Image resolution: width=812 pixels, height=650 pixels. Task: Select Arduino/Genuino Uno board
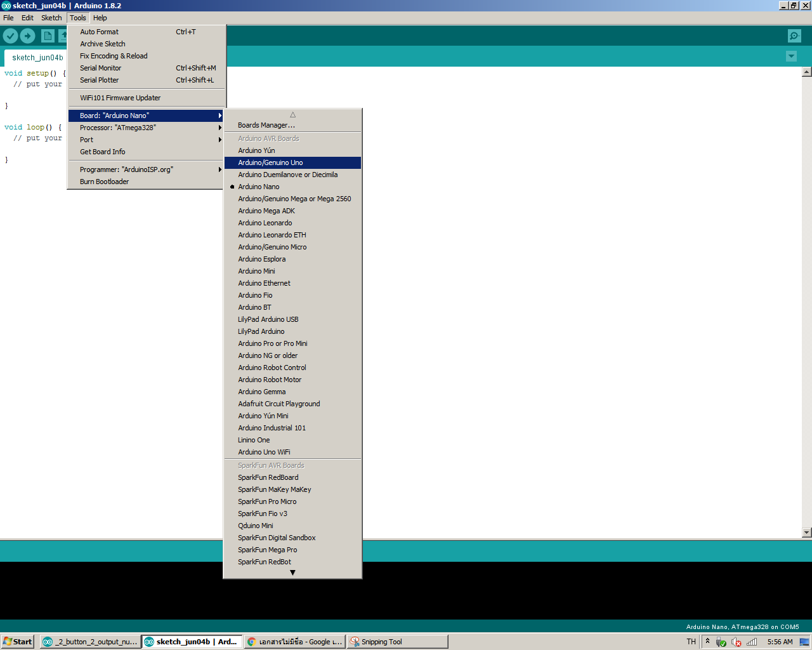click(x=292, y=162)
